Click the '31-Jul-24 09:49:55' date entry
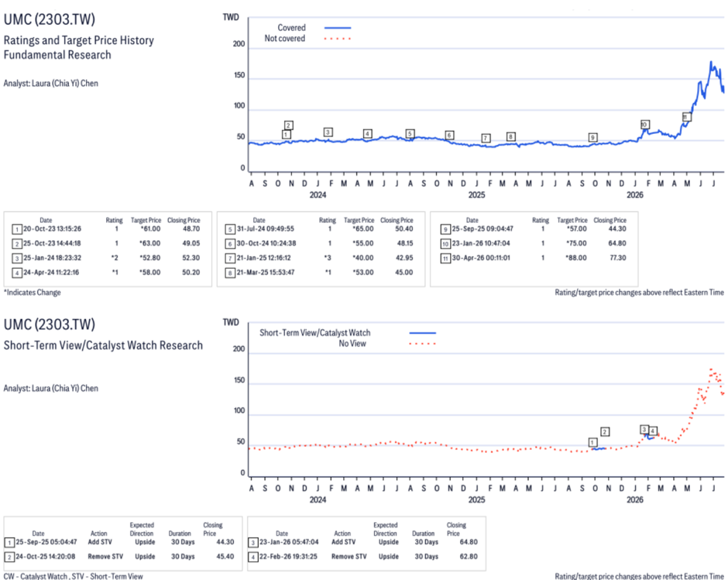The height and width of the screenshot is (580, 728). [265, 229]
